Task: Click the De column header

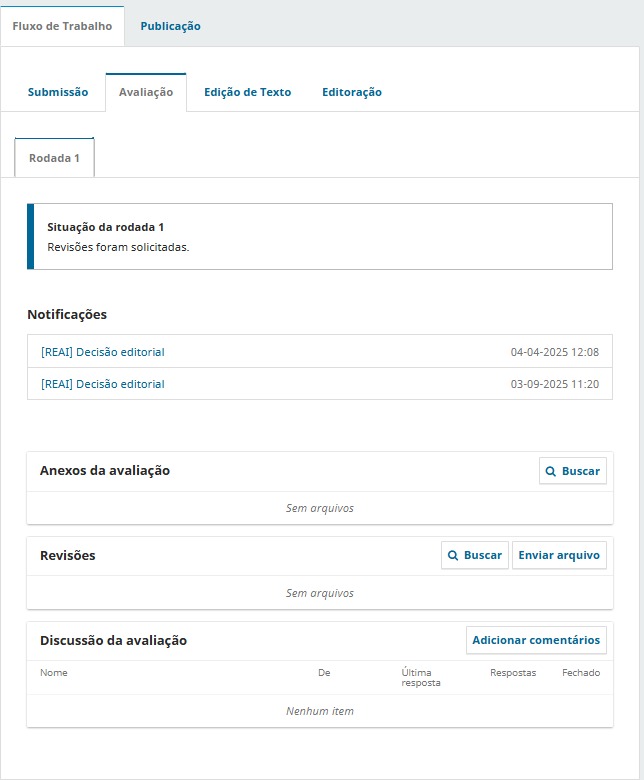Action: [324, 673]
